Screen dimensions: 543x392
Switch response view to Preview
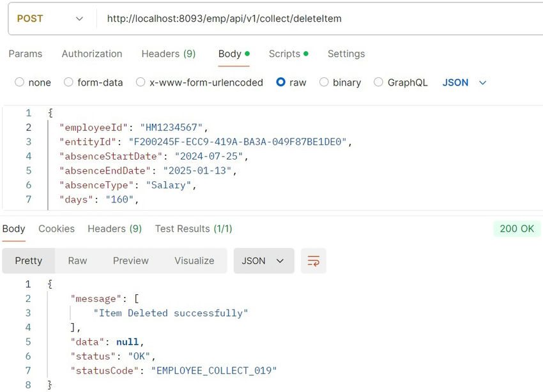[x=131, y=260]
